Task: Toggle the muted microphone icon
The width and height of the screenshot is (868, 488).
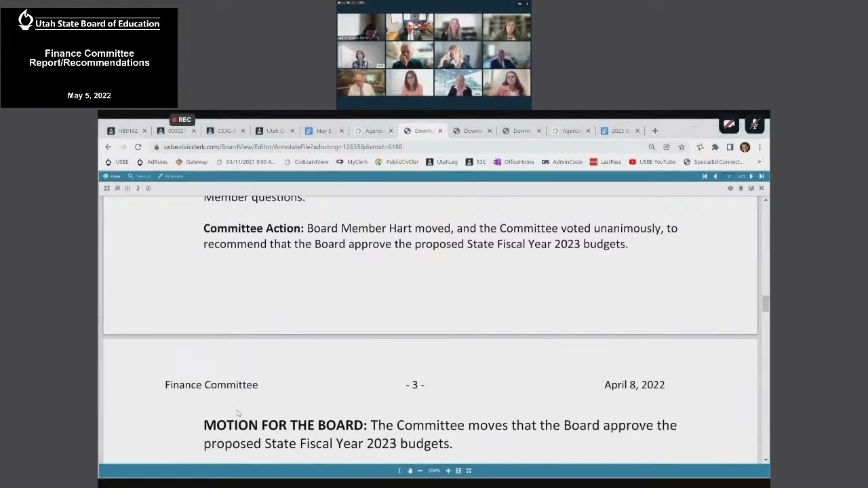Action: tap(754, 125)
